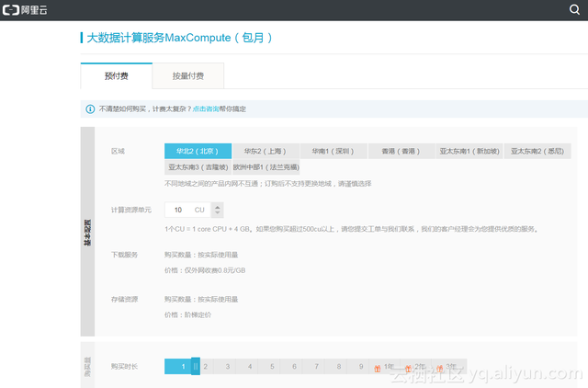
Task: Select region 华南1（深圳）
Action: tap(334, 151)
